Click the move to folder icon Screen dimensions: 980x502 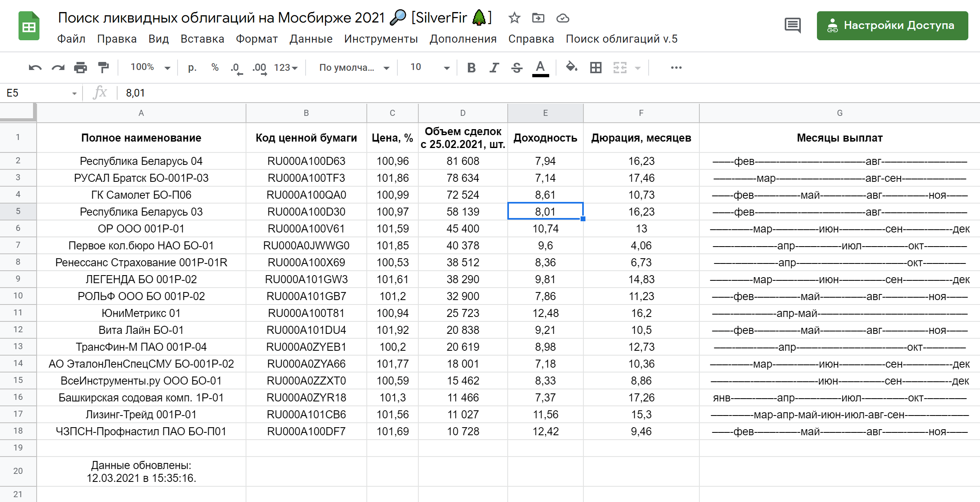pyautogui.click(x=538, y=18)
